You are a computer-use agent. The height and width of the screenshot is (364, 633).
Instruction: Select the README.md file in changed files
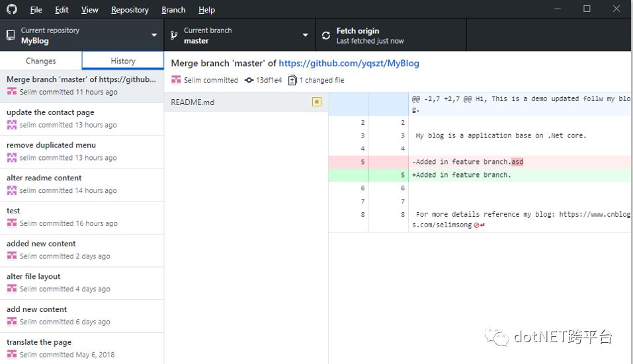tap(246, 102)
